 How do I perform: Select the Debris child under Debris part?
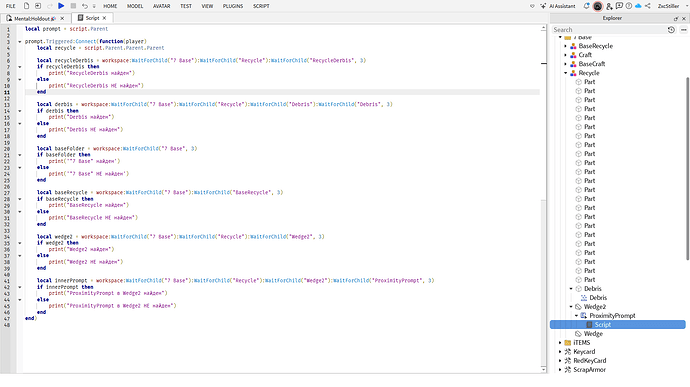(598, 298)
